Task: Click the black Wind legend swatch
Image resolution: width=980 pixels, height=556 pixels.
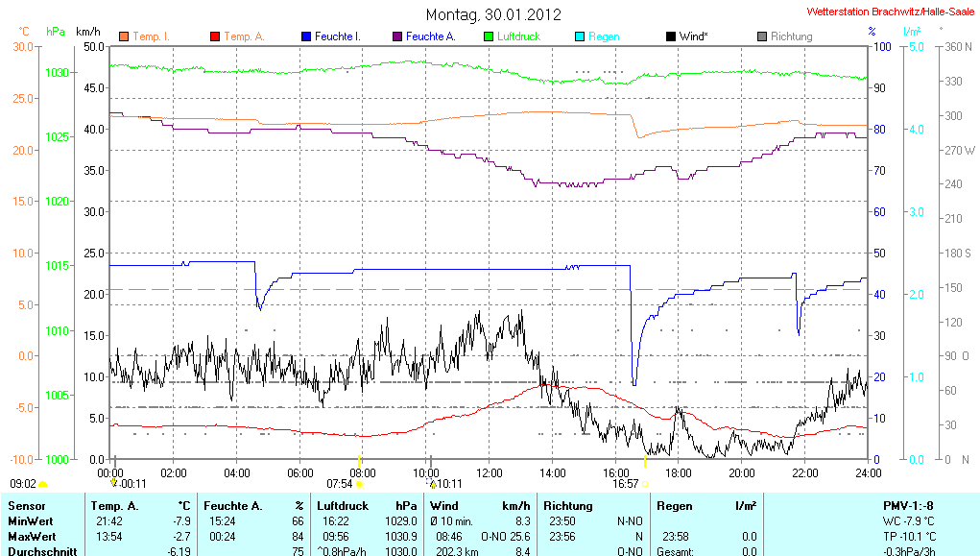Action: click(x=670, y=36)
